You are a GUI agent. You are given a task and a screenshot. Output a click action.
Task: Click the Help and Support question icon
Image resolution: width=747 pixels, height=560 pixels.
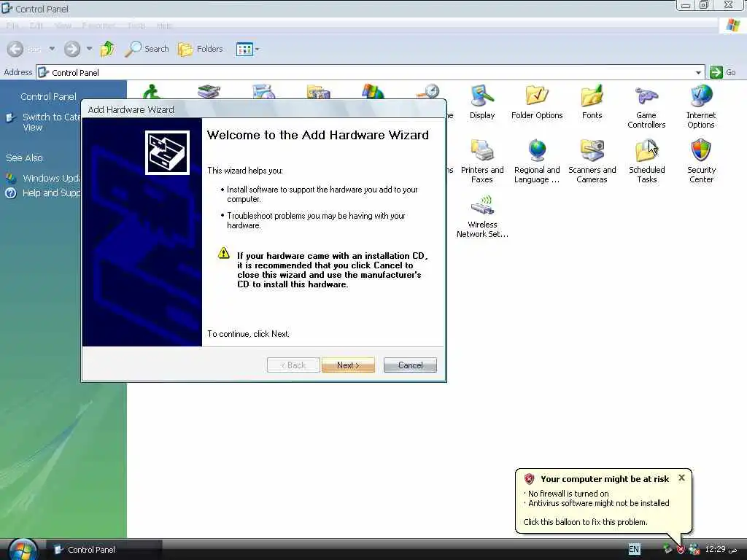10,192
